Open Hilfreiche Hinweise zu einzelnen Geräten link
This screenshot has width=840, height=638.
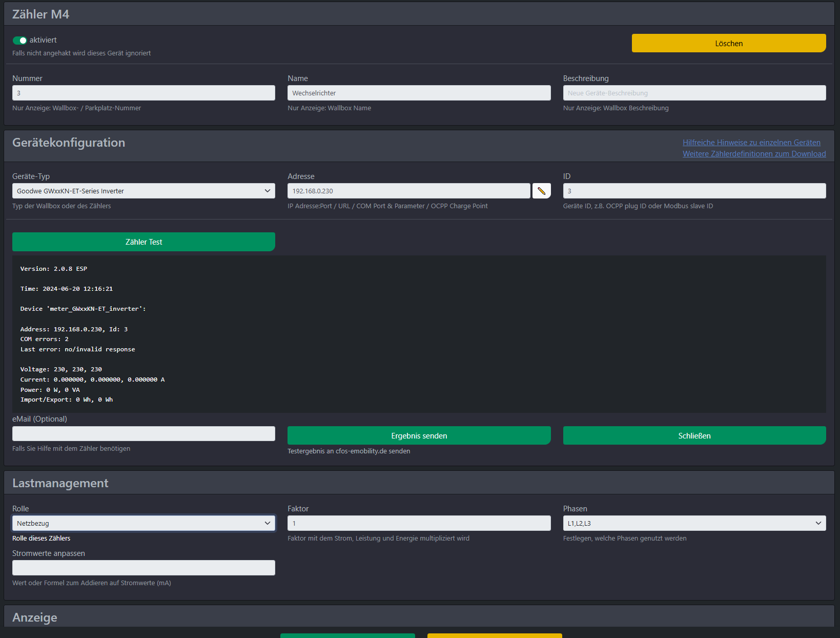[751, 143]
